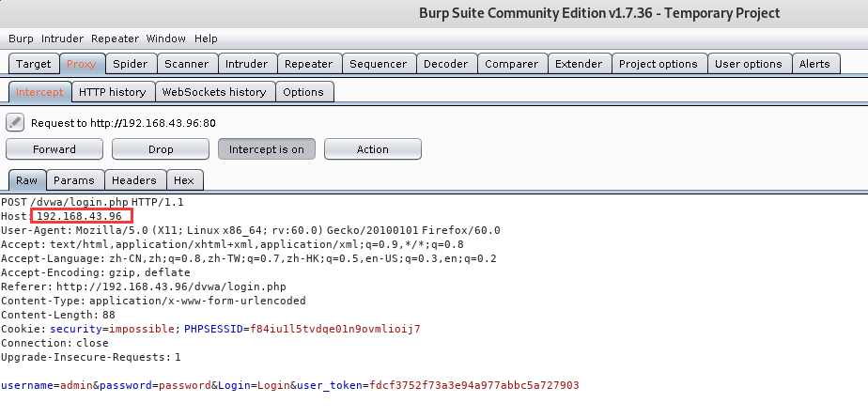Click the Accept-Encoding: gzip, deflate line
Screen dimensions: 868x418
[96, 272]
